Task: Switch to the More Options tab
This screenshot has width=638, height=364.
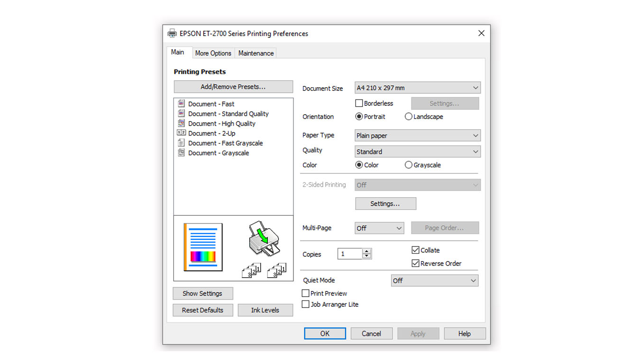Action: (213, 53)
